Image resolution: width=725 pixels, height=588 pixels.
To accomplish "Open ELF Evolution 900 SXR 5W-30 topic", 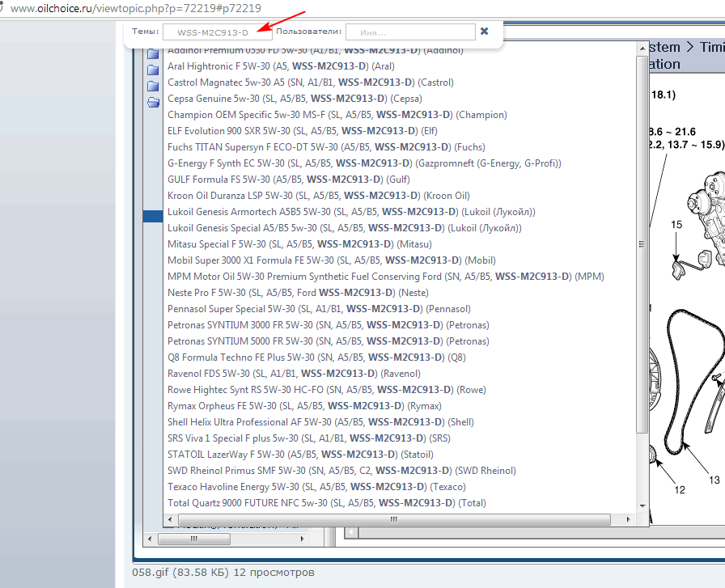I will 303,131.
